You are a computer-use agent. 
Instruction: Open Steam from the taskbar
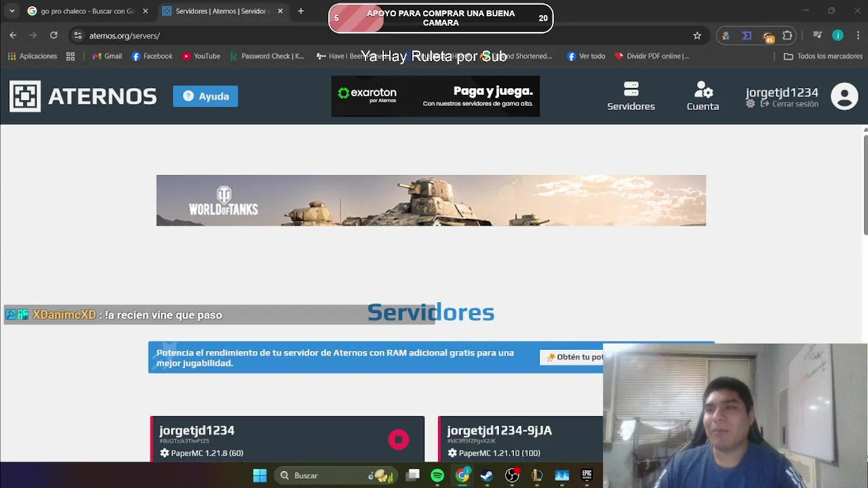pyautogui.click(x=486, y=476)
